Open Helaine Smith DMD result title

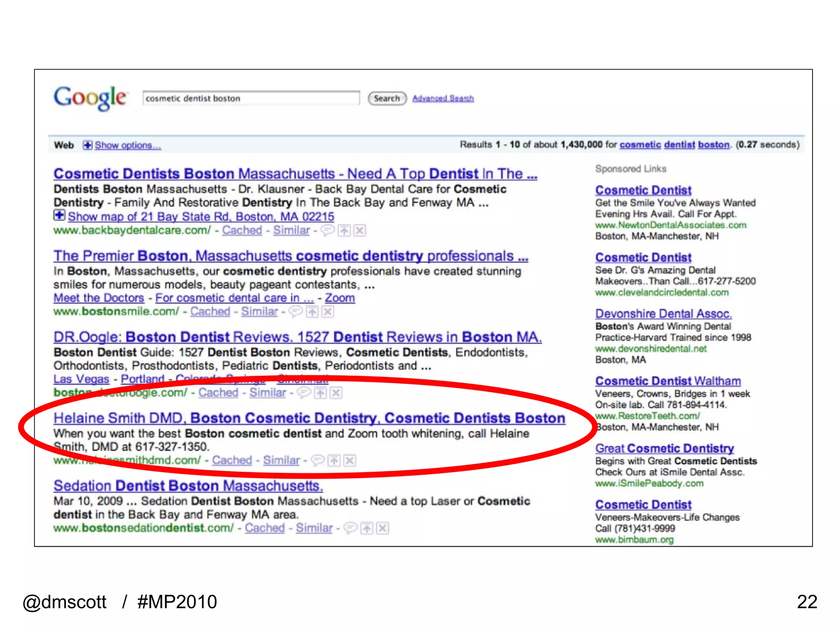pyautogui.click(x=310, y=418)
